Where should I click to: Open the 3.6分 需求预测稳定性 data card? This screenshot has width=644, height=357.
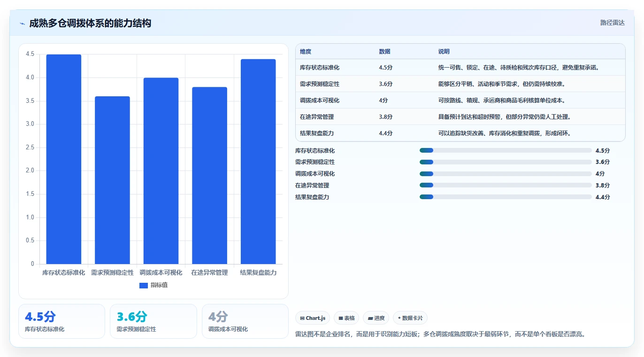pos(153,321)
